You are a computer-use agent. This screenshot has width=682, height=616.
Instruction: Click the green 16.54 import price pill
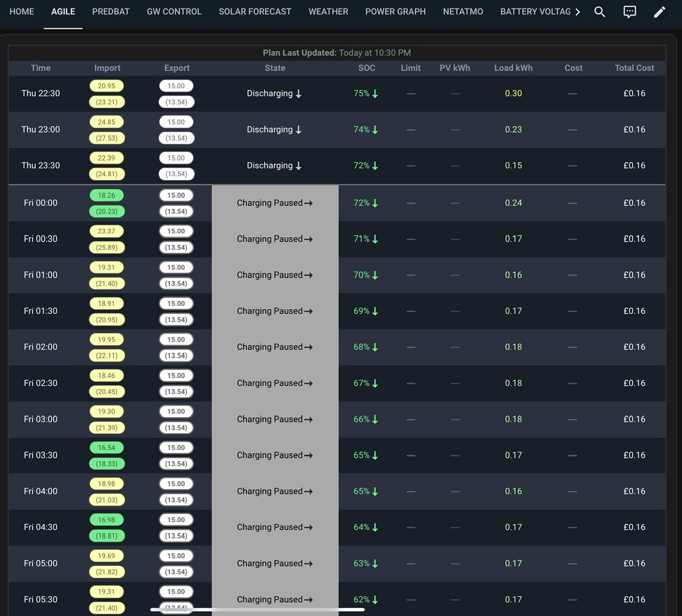tap(107, 448)
